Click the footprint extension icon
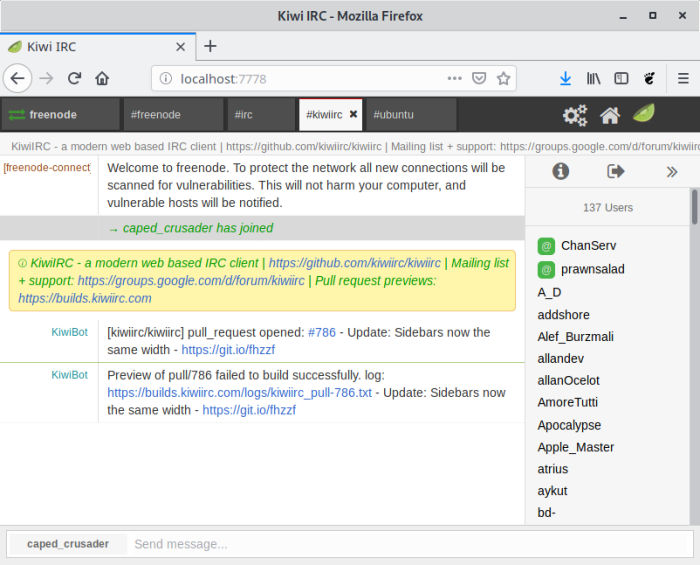The height and width of the screenshot is (565, 700). 649,79
